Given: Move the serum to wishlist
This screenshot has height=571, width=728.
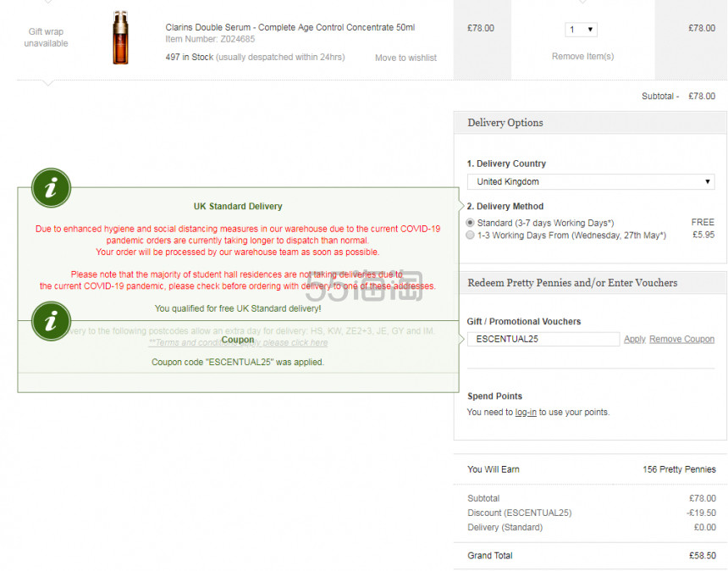Looking at the screenshot, I should 405,58.
